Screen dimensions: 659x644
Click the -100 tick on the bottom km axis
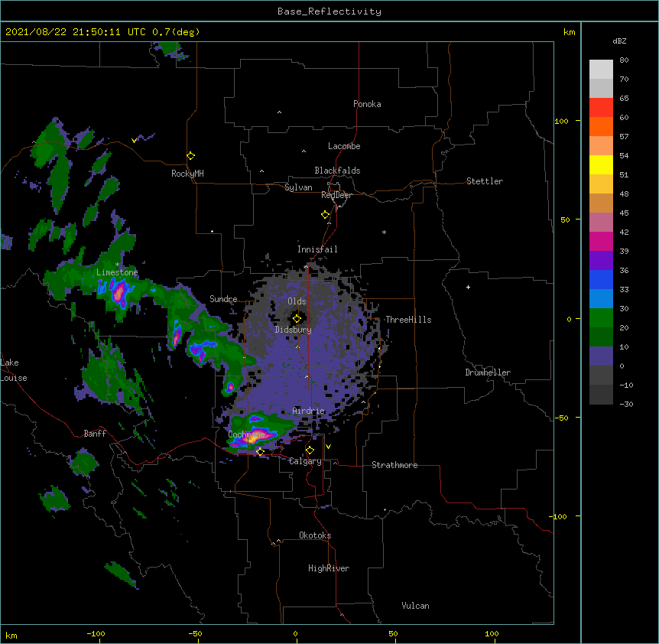96,633
